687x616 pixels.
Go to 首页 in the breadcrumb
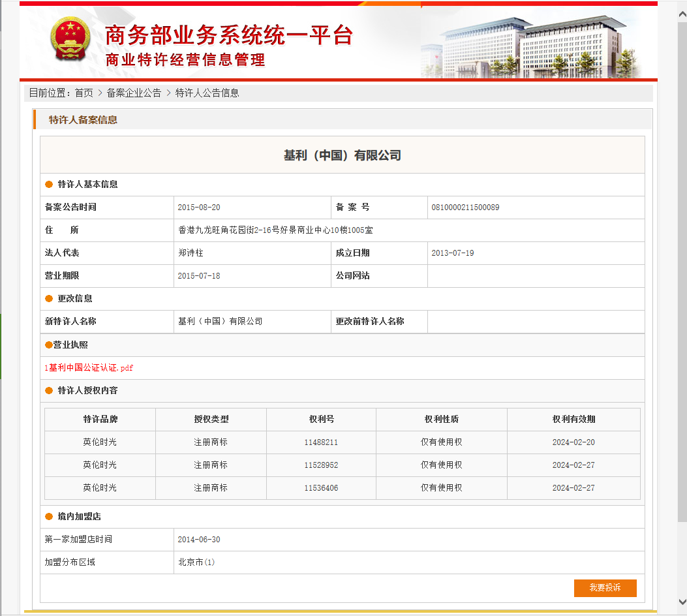coord(84,93)
